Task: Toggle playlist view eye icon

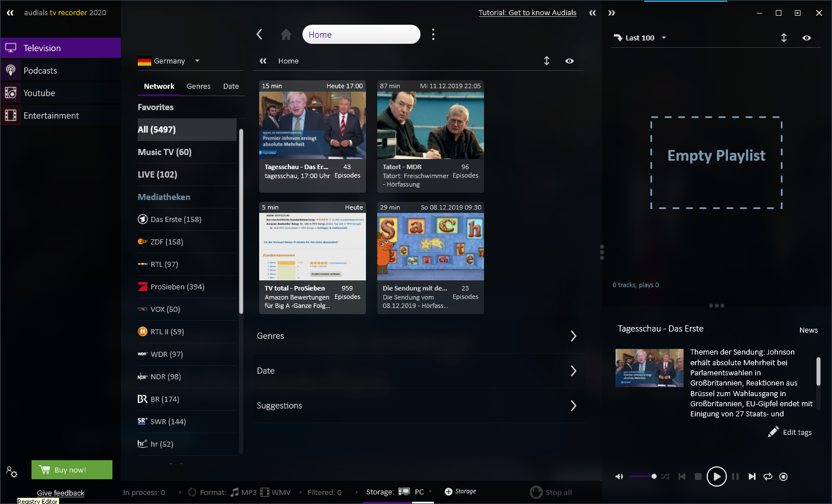Action: coord(807,38)
